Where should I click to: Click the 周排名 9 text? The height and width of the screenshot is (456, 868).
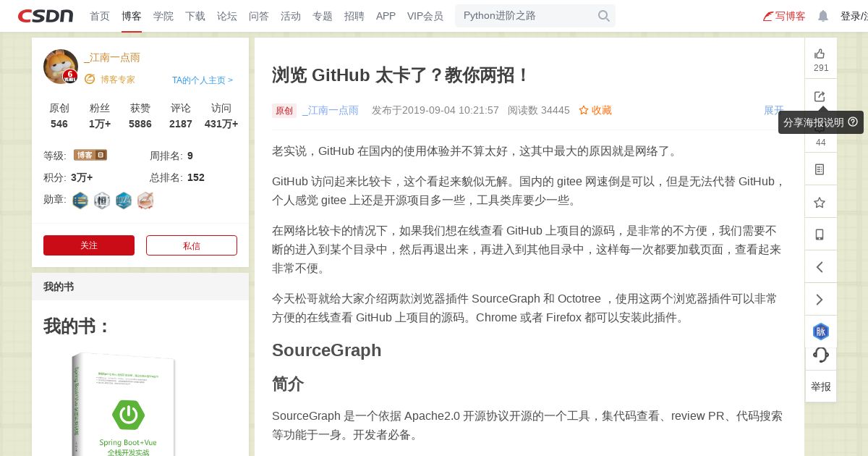(x=171, y=156)
